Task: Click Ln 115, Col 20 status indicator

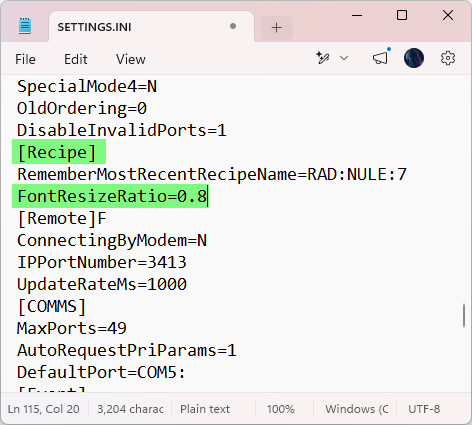Action: [44, 409]
